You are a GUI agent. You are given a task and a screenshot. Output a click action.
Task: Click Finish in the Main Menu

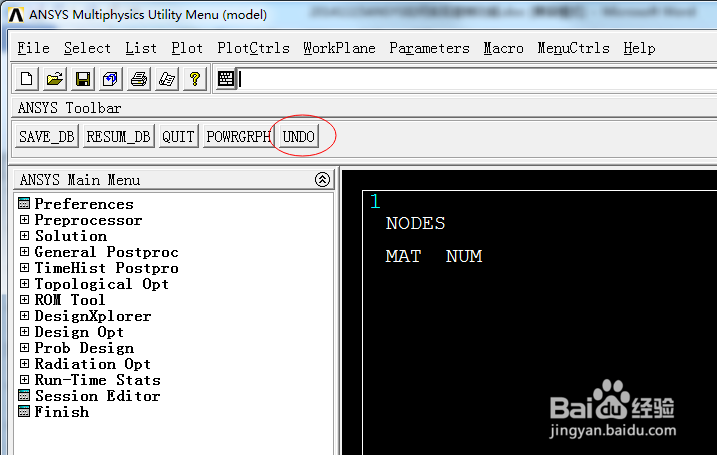click(x=62, y=412)
